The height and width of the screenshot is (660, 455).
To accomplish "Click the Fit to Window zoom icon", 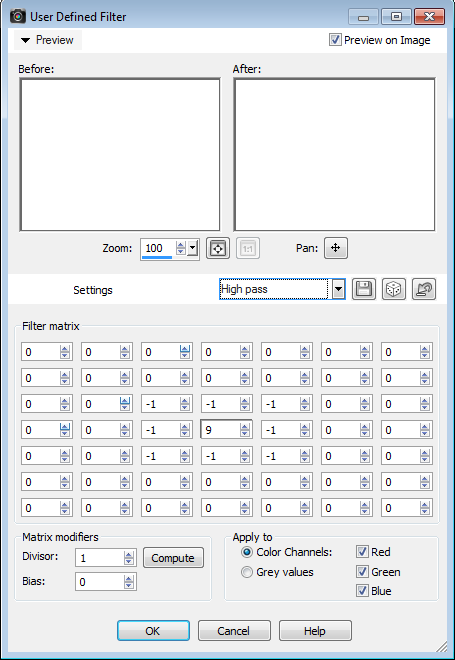I will [x=218, y=248].
